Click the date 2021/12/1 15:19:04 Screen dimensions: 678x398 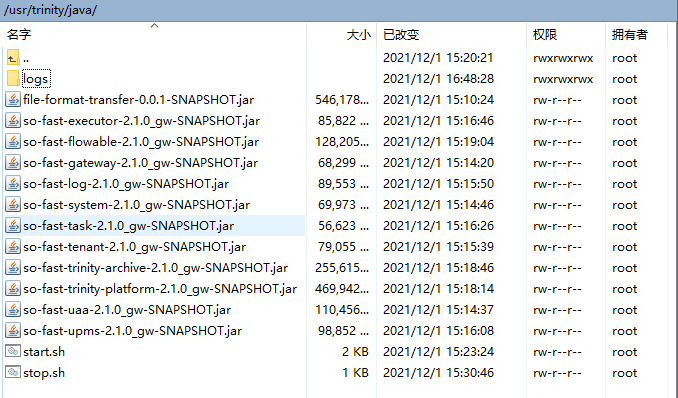pos(438,142)
